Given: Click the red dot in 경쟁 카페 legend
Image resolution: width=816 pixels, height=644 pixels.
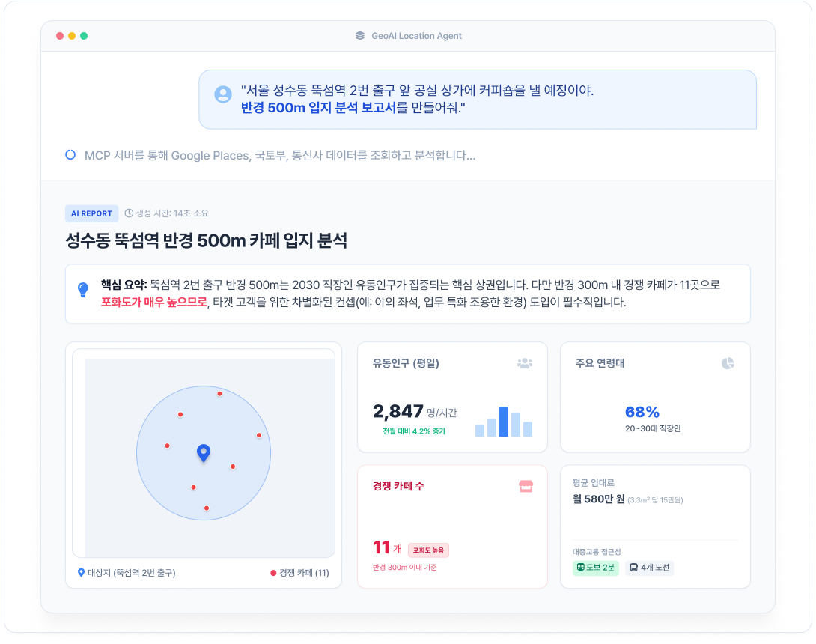Looking at the screenshot, I should click(273, 573).
